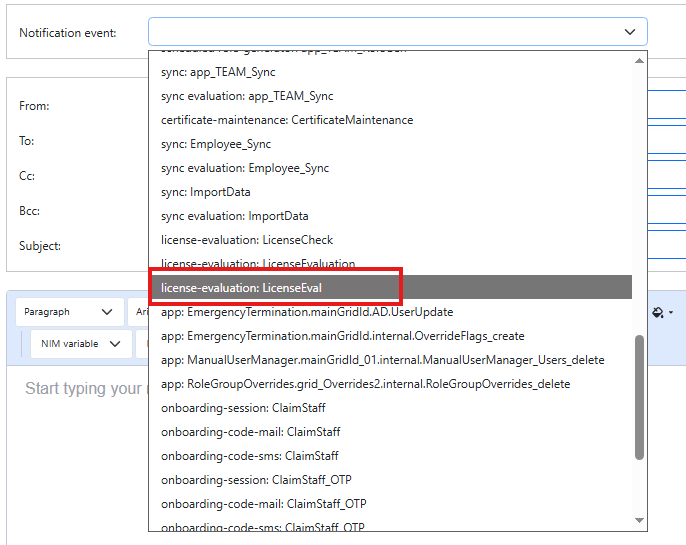Click the dropdown list scroll down arrow
The image size is (686, 545).
[639, 520]
